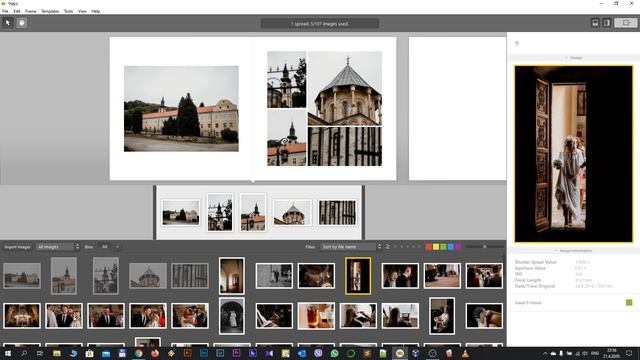Select the hand pan tool
Image resolution: width=640 pixels, height=360 pixels.
click(x=22, y=23)
